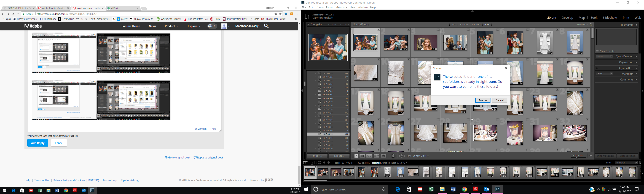The width and height of the screenshot is (644, 194).
Task: Click the Library Filter lock icon
Action: tap(591, 24)
